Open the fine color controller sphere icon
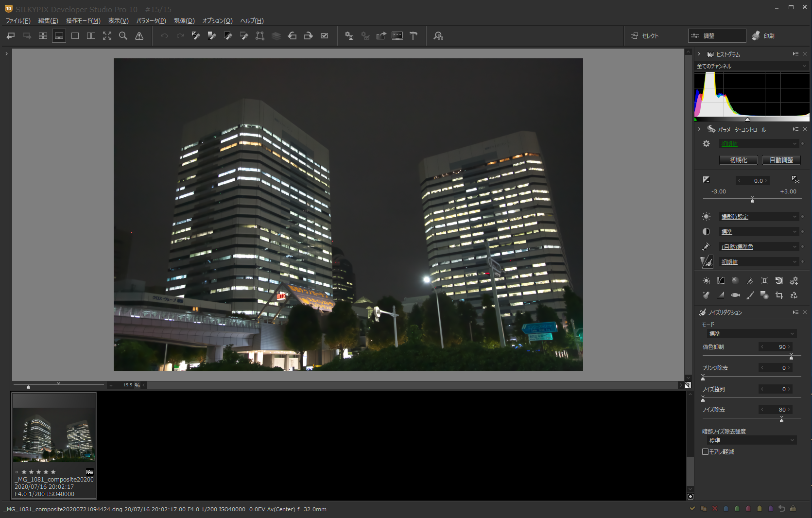This screenshot has height=518, width=812. tap(735, 281)
